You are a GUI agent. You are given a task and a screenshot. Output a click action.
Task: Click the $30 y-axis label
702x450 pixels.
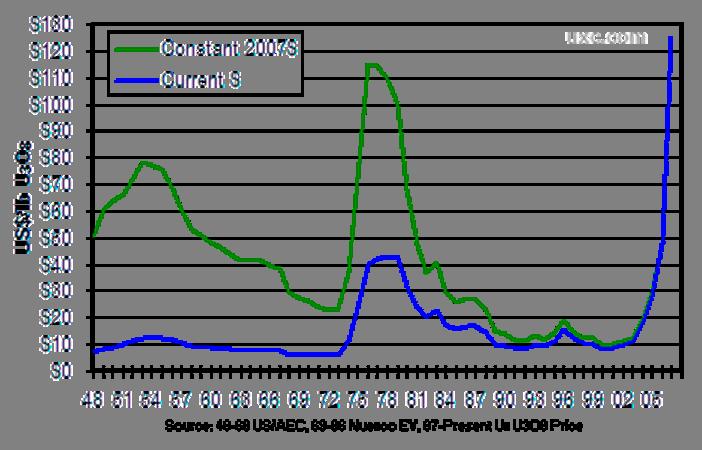pyautogui.click(x=56, y=291)
